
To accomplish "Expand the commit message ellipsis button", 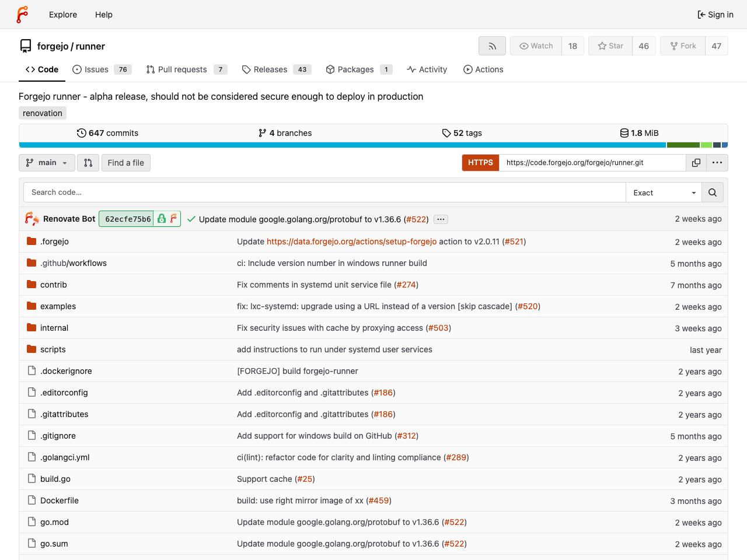I will coord(441,219).
